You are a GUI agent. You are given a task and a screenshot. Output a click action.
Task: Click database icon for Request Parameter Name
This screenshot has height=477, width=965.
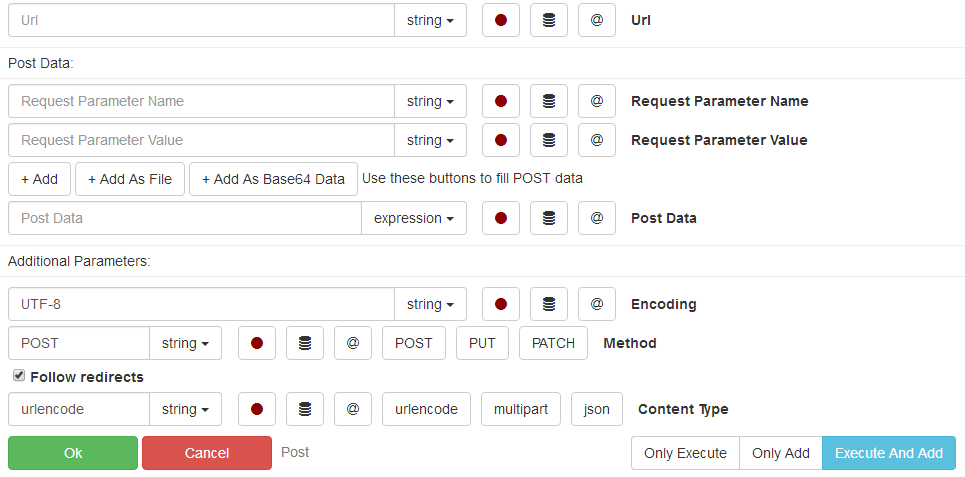click(x=549, y=101)
